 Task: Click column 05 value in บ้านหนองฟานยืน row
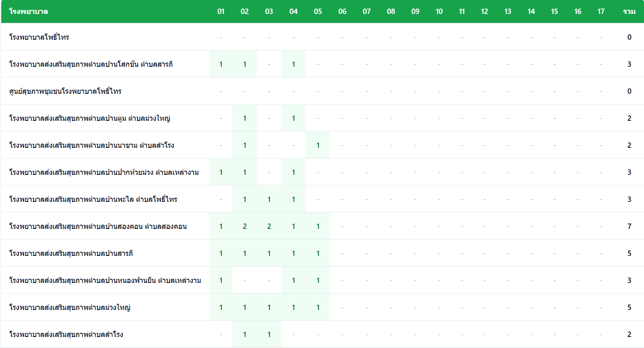click(318, 280)
